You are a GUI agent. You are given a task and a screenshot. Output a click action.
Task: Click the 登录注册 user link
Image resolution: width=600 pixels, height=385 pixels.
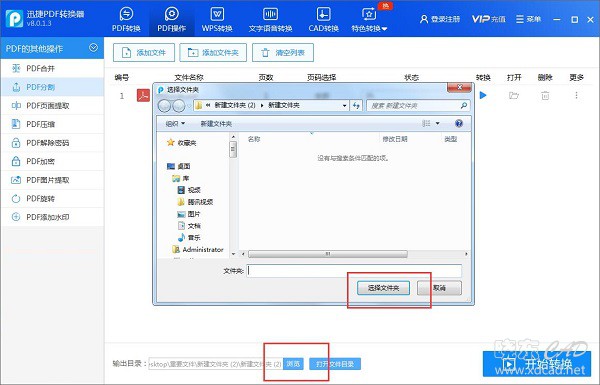[x=440, y=19]
